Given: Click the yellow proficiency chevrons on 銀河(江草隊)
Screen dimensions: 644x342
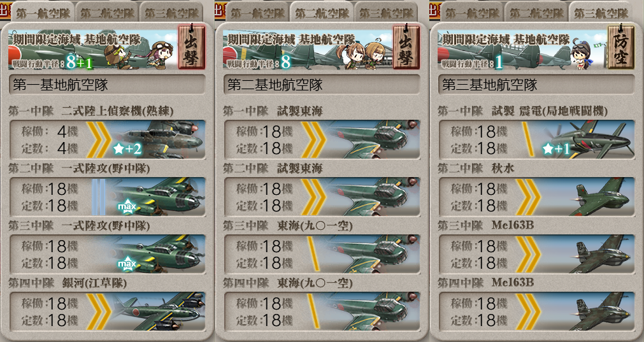Looking at the screenshot, I should (99, 311).
